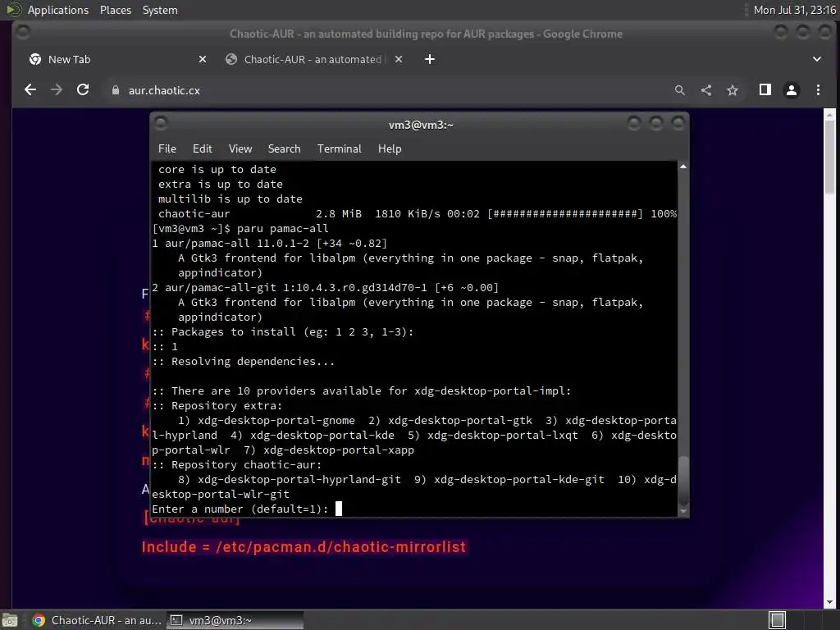This screenshot has height=630, width=840.
Task: Click the terminal window menu button
Action: 161,123
